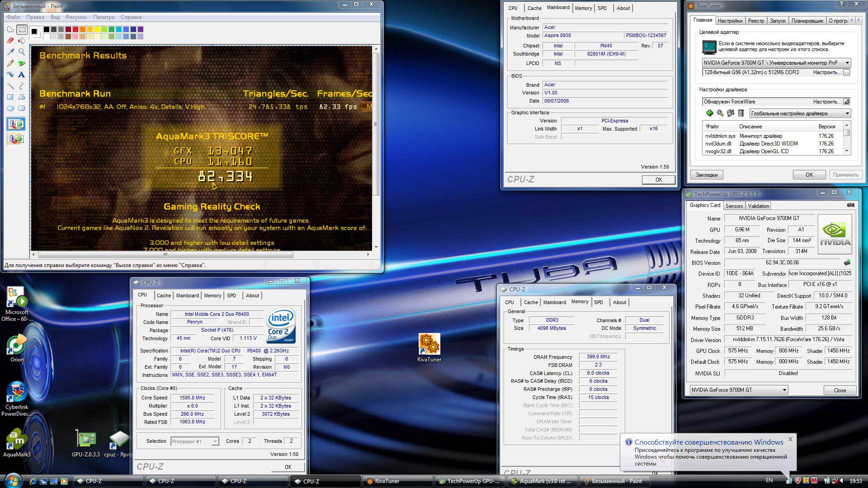Dismiss the Windows improvement notification balloon

click(x=790, y=439)
